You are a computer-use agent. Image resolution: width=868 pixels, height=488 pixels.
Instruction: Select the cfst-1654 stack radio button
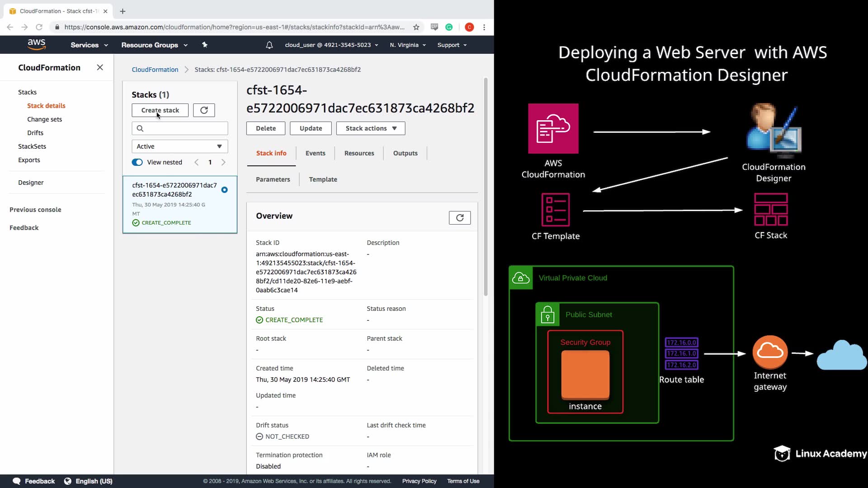point(224,190)
